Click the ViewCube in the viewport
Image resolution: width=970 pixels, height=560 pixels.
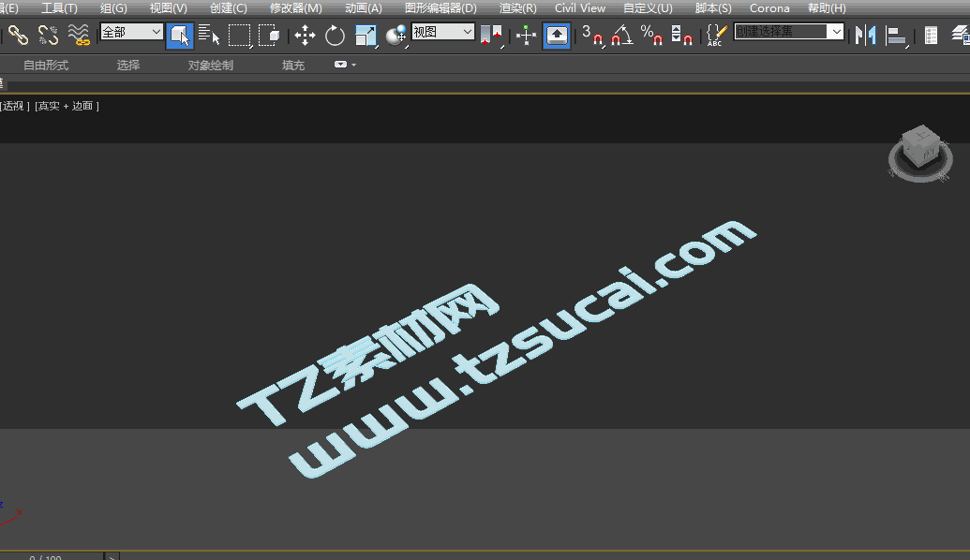point(920,145)
